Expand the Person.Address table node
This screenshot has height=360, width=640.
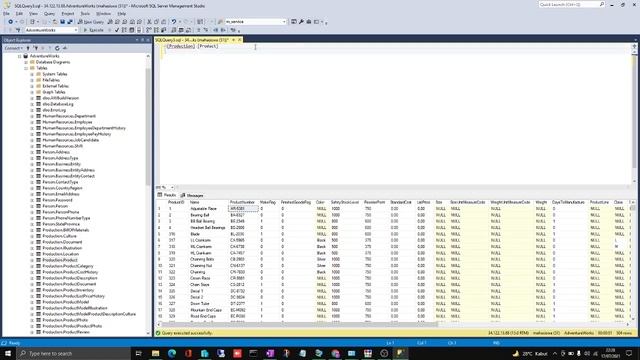[x=32, y=152]
